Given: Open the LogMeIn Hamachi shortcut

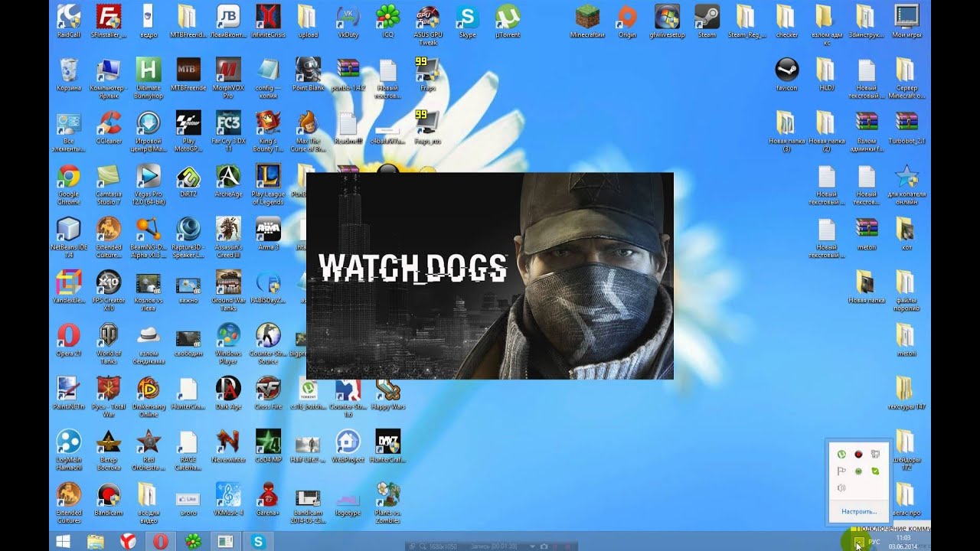Looking at the screenshot, I should [69, 450].
